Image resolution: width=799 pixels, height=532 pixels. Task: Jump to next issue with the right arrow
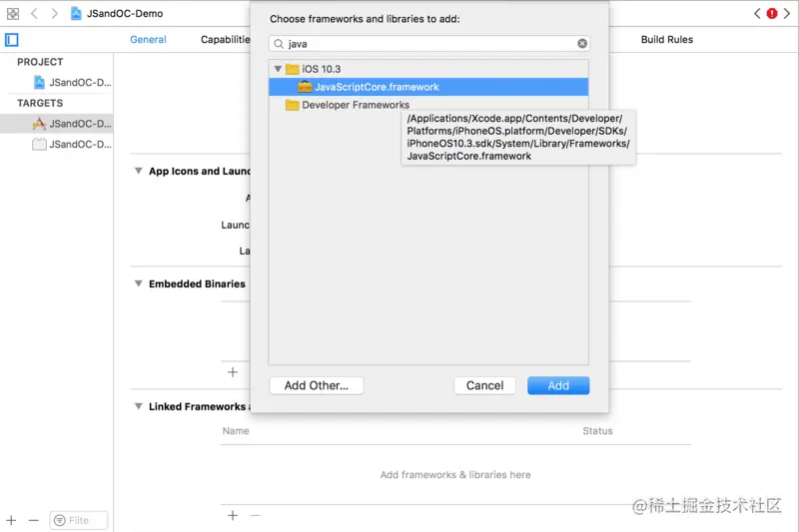click(x=787, y=14)
